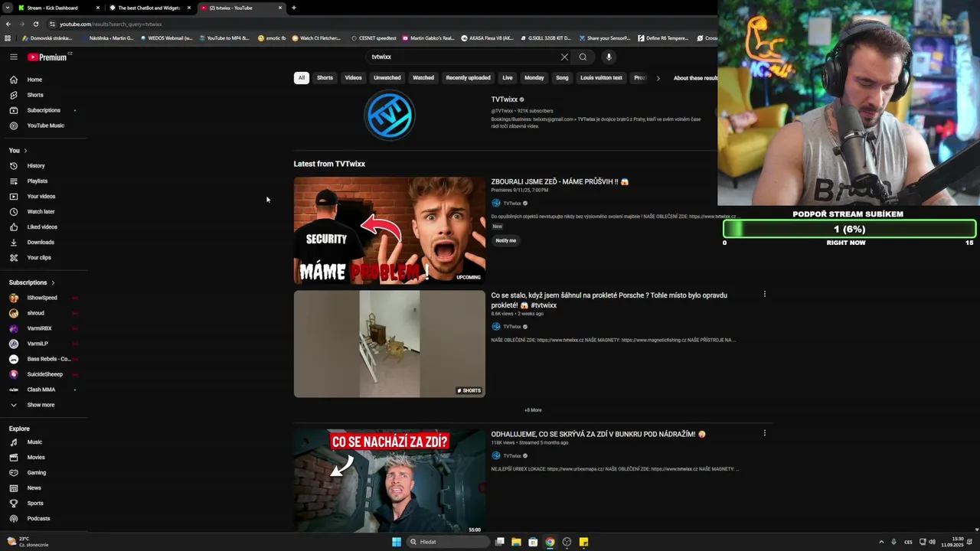Image resolution: width=980 pixels, height=551 pixels.
Task: Open the Music explore category
Action: coord(34,442)
